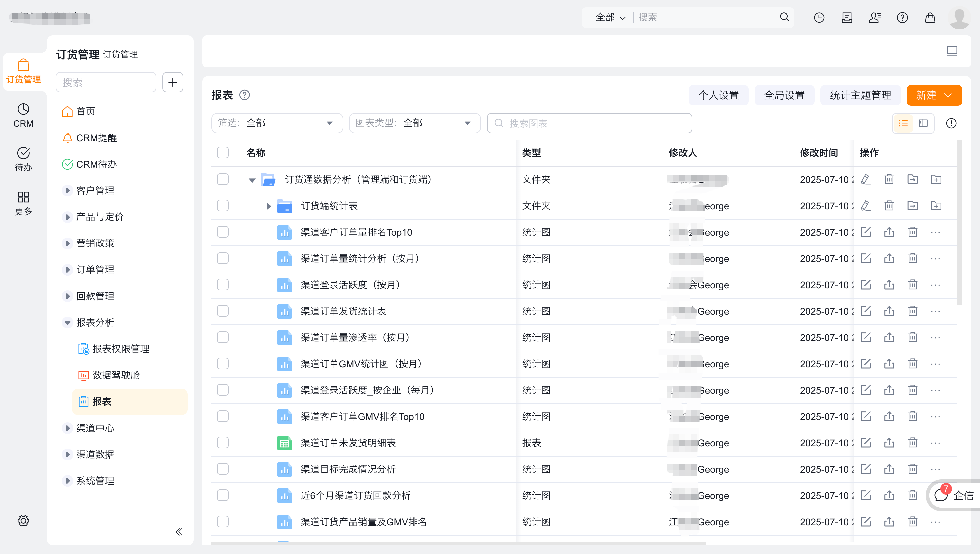980x554 pixels.
Task: Open the settings gear icon at the sidebar bottom
Action: click(23, 521)
